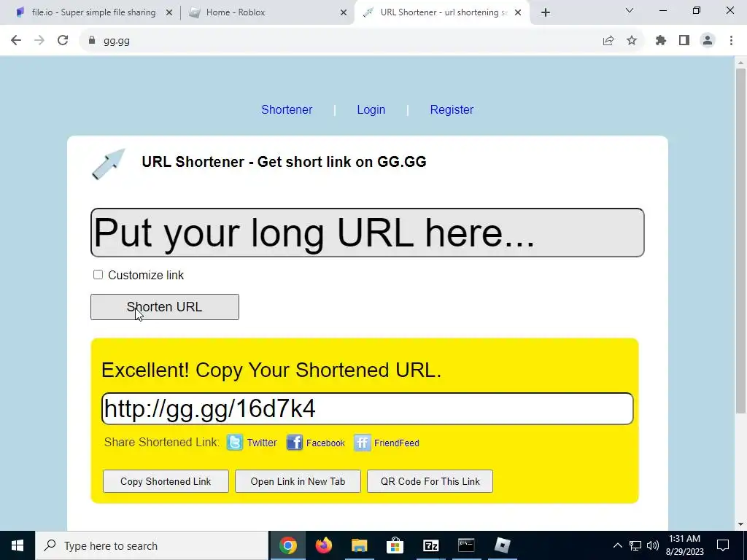Click the Facebook share text link
747x560 pixels.
point(325,443)
